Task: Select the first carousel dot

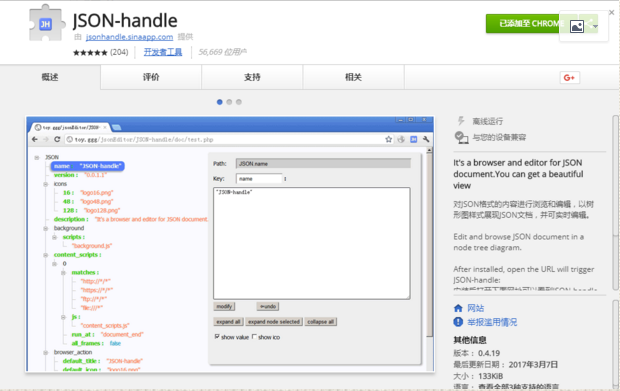Action: 219,102
